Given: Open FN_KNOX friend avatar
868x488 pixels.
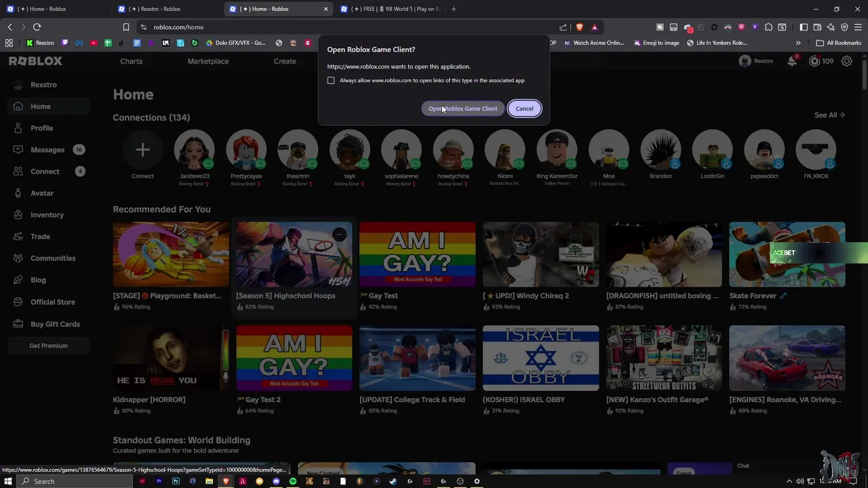Looking at the screenshot, I should coord(816,150).
